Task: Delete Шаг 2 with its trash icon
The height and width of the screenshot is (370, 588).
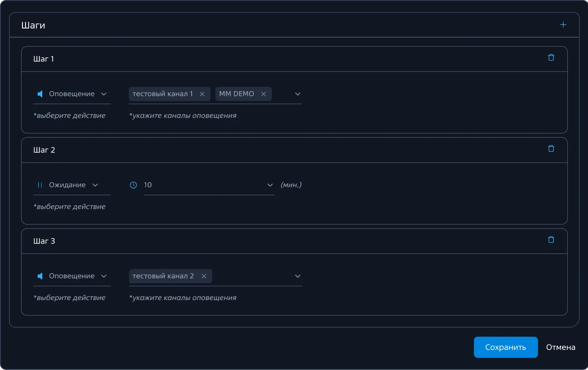Action: [x=551, y=149]
